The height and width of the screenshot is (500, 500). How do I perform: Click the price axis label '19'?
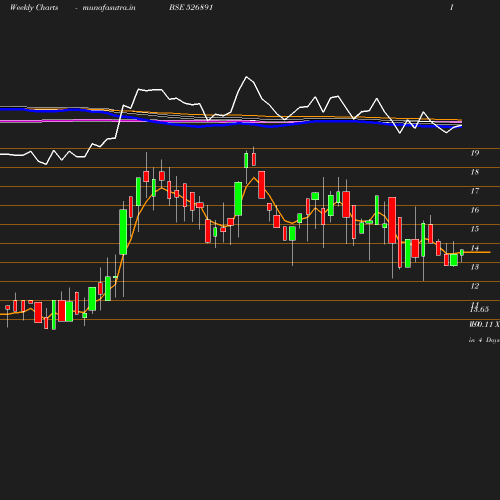pos(475,153)
